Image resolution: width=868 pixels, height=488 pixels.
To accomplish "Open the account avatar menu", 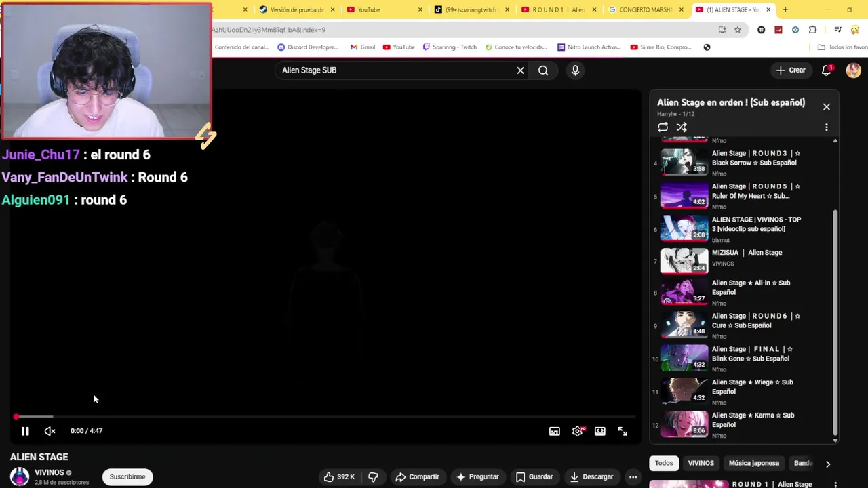I will click(853, 70).
